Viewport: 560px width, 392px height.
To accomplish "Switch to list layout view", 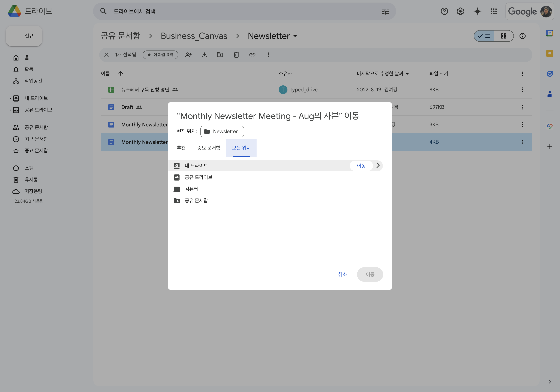I will pyautogui.click(x=484, y=36).
